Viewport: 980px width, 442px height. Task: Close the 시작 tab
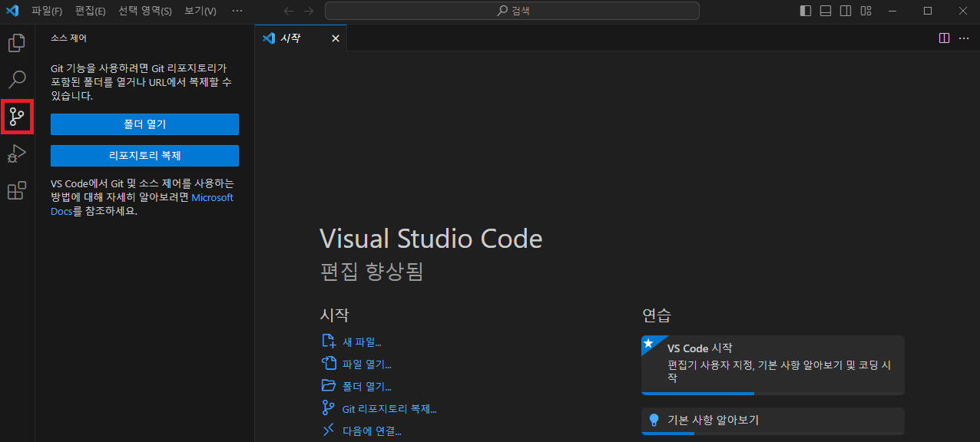tap(336, 38)
